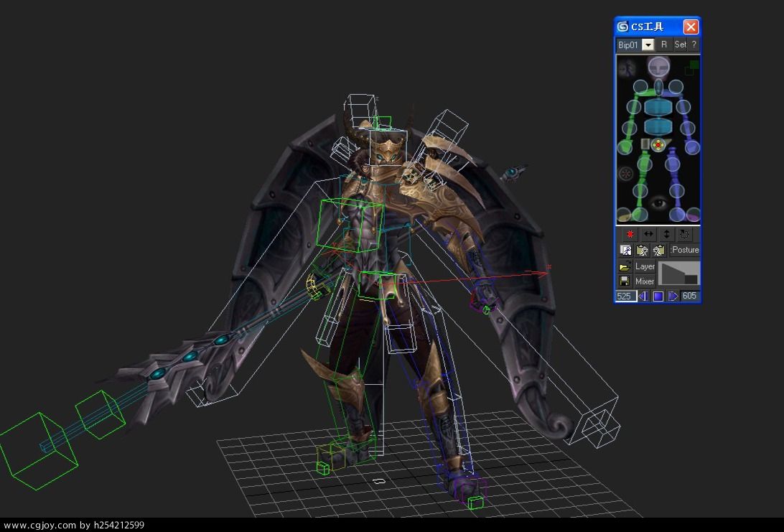Select the horizontal double-arrow tool
The height and width of the screenshot is (532, 784).
(648, 234)
